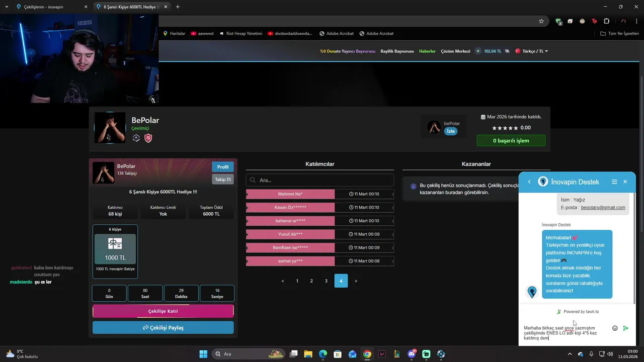The image size is (644, 362).
Task: Select participant row Mehmet Na*
Action: (x=319, y=194)
